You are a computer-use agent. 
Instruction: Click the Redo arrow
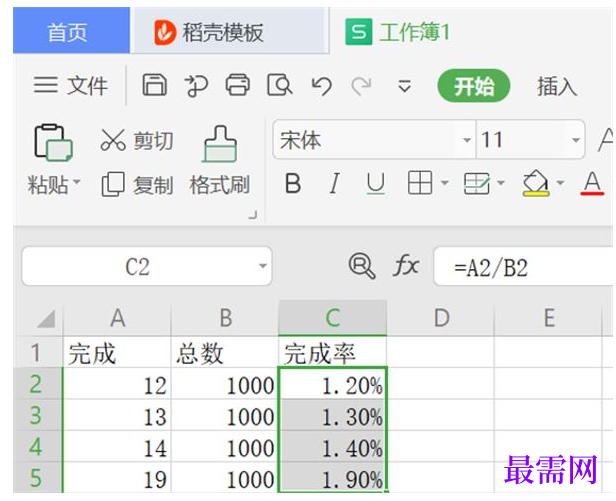pos(361,86)
